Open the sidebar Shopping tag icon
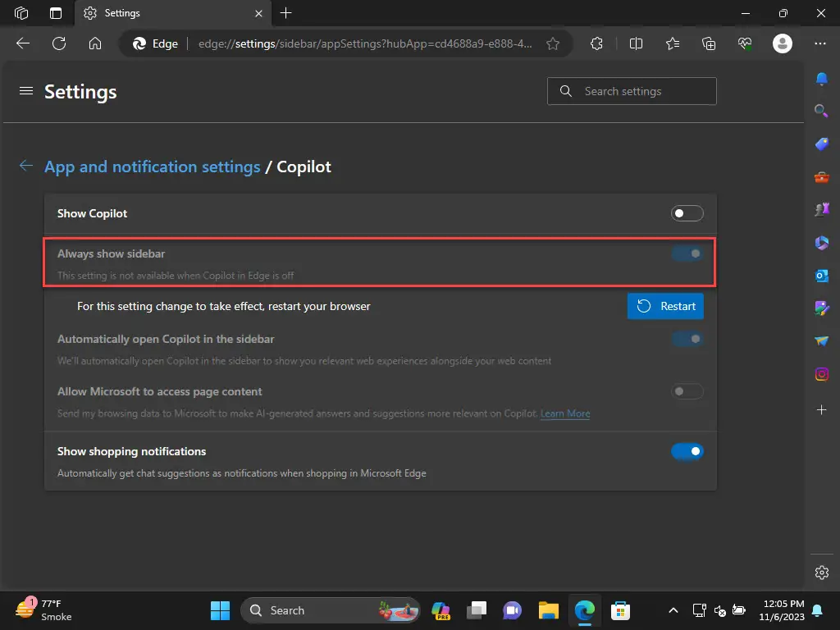This screenshot has height=630, width=840. click(821, 144)
